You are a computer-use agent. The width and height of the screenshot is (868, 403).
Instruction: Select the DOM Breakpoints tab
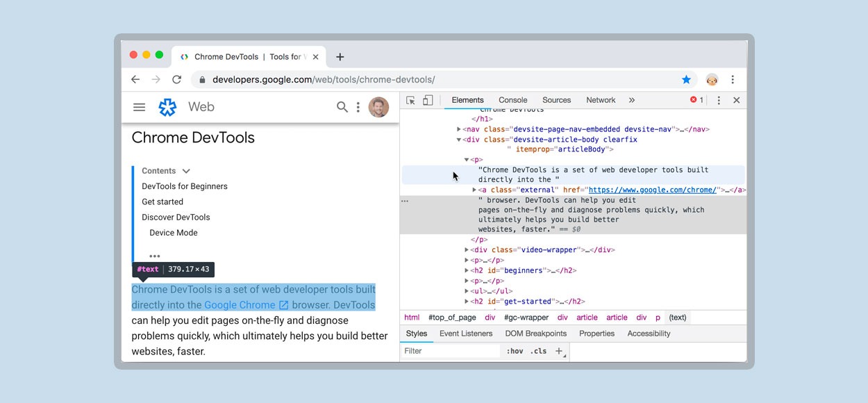point(536,334)
